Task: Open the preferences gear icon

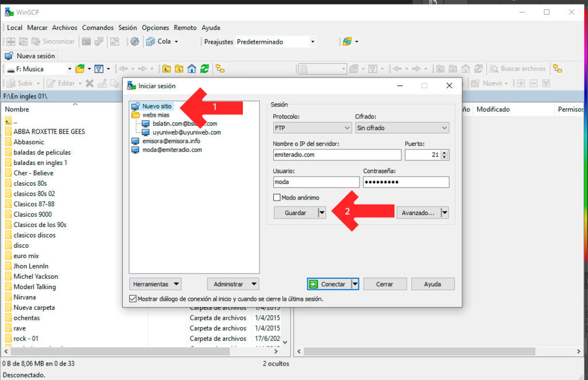Action: point(134,42)
